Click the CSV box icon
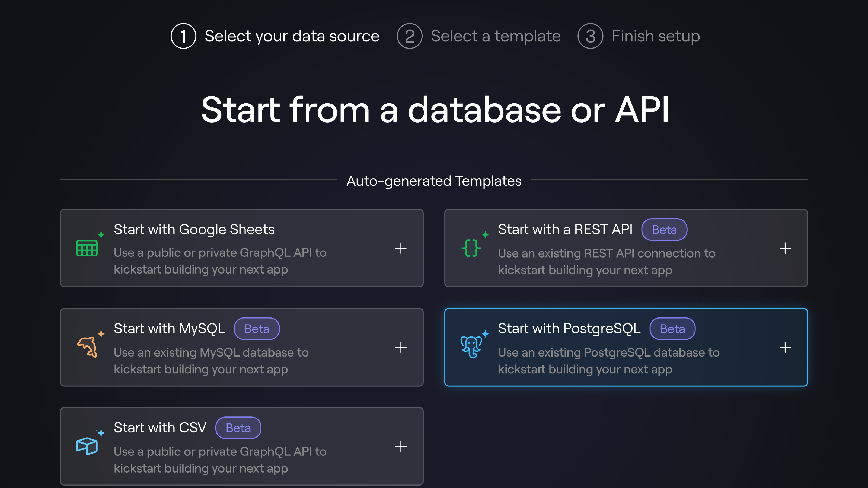 (x=87, y=446)
